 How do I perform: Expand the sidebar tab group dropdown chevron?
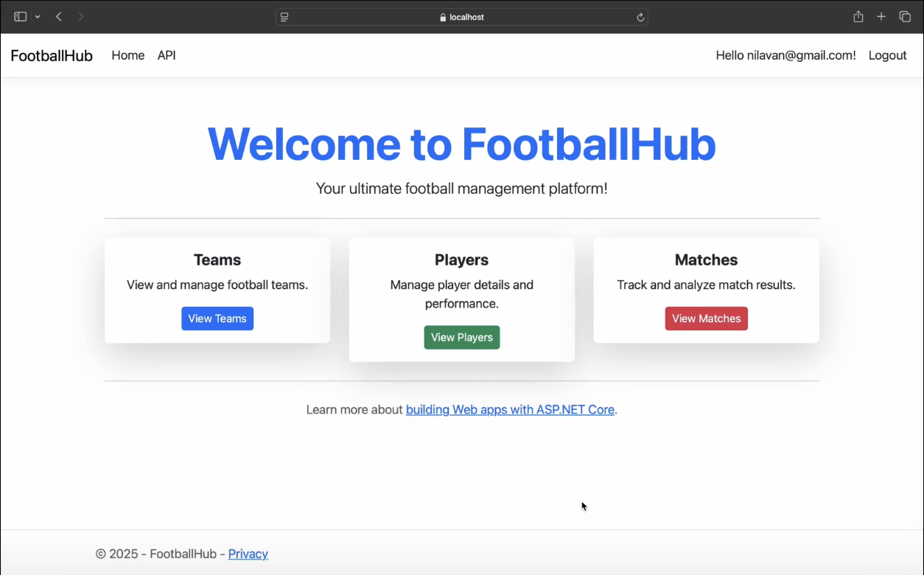38,17
